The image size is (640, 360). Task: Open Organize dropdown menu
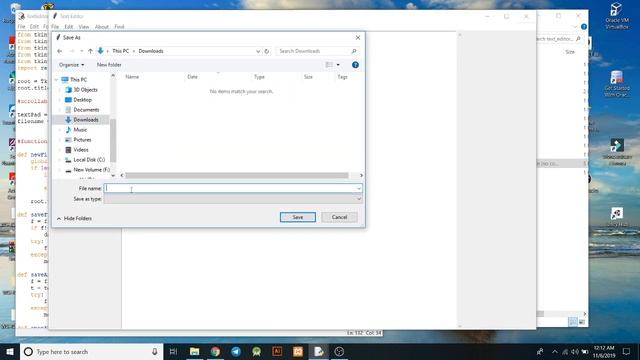pyautogui.click(x=71, y=65)
